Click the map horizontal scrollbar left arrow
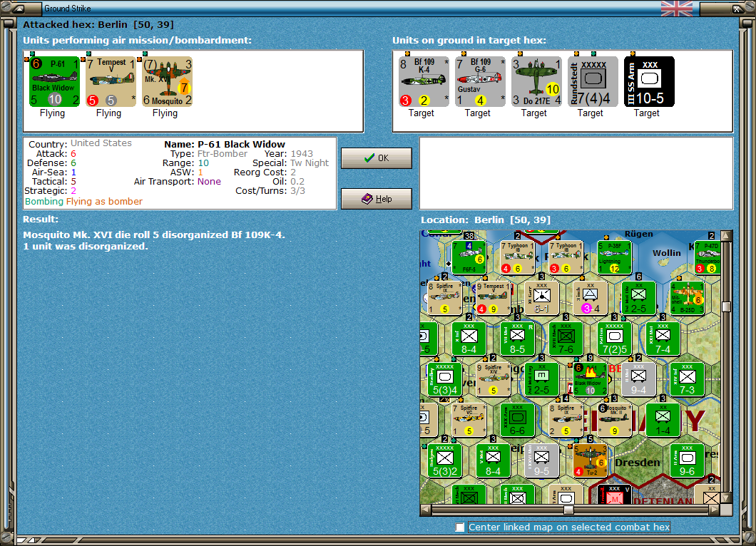The width and height of the screenshot is (756, 546). (x=426, y=510)
